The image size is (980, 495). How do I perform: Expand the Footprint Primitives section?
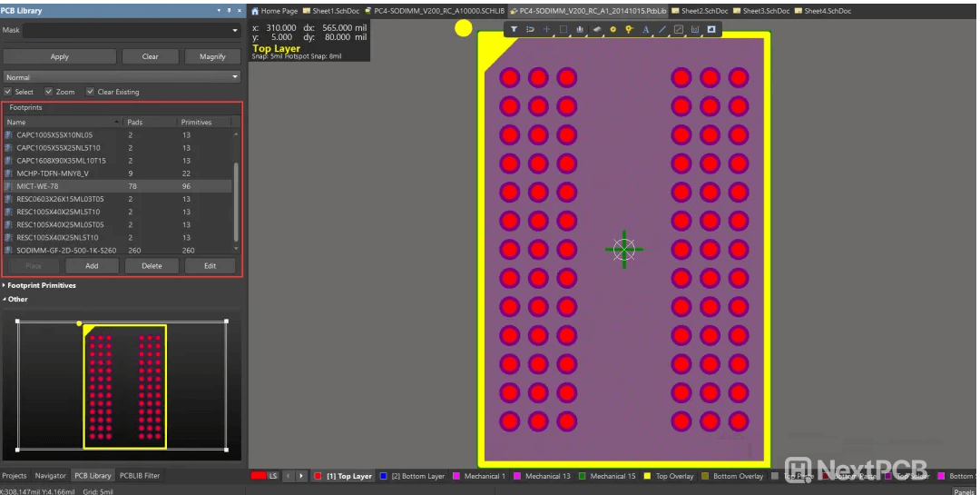[5, 285]
